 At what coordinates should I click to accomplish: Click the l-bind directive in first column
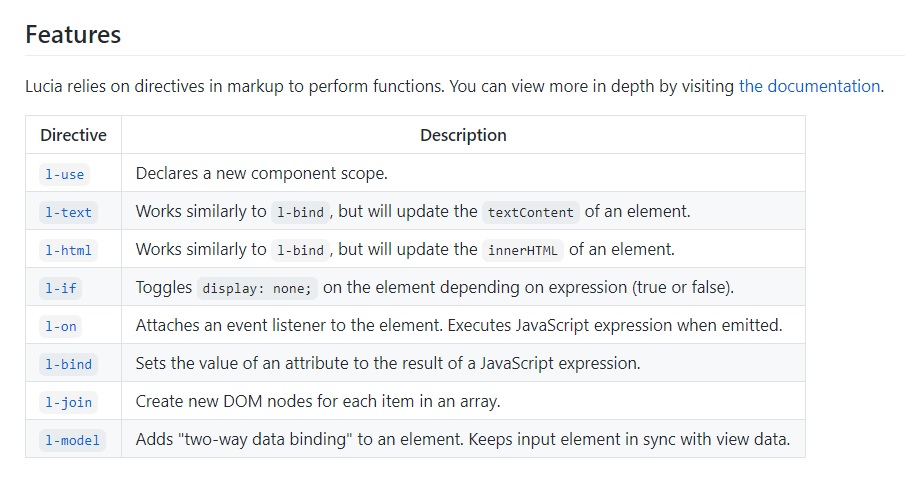click(x=68, y=364)
